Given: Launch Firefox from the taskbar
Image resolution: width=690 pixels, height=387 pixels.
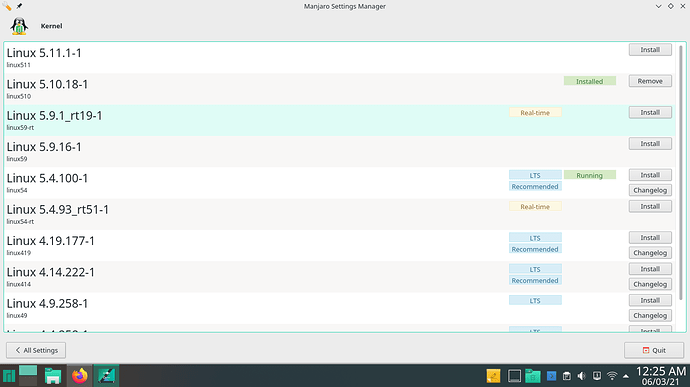Looking at the screenshot, I should (x=80, y=376).
